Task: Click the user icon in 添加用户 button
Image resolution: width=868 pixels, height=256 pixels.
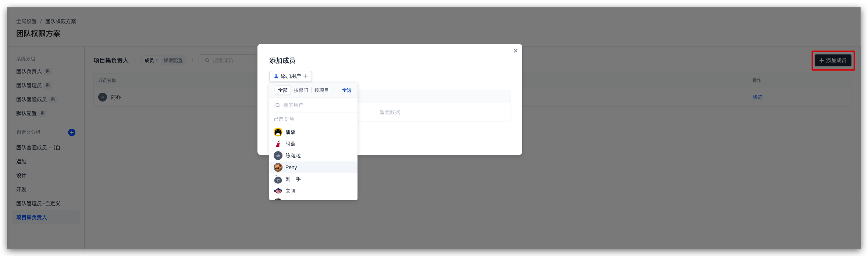Action: (x=276, y=76)
